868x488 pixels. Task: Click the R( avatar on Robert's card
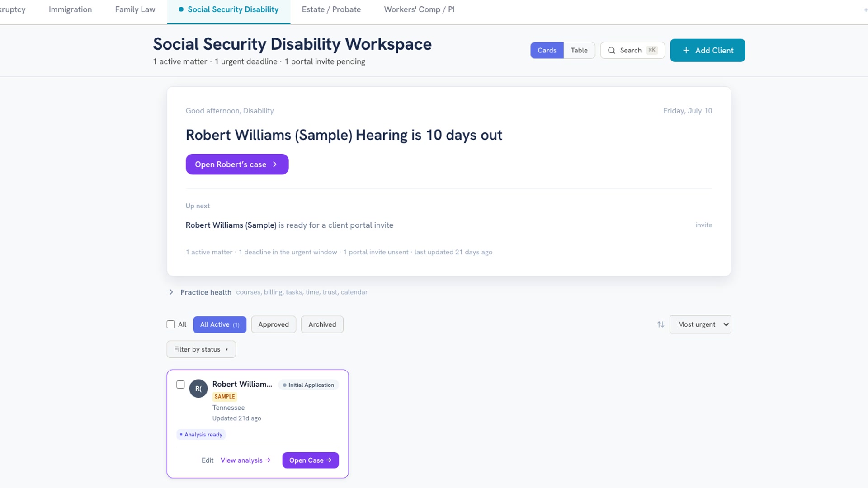198,389
